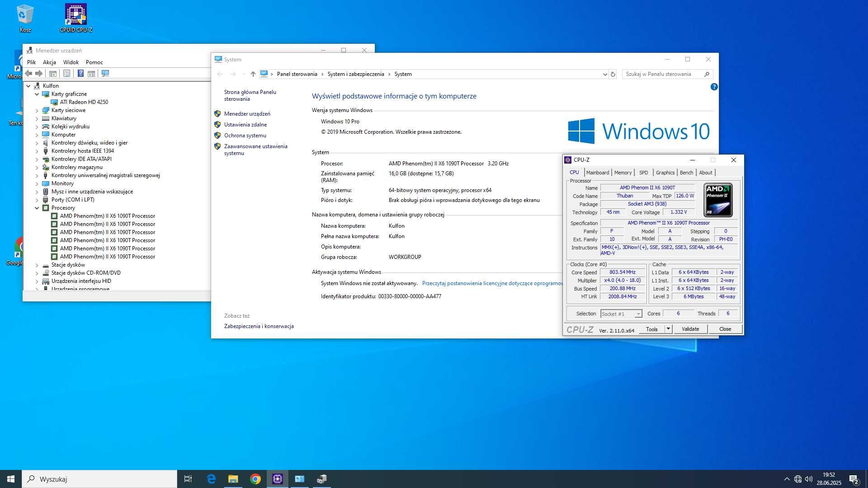Image resolution: width=868 pixels, height=488 pixels.
Task: Collapse the Procesory category
Action: point(37,208)
